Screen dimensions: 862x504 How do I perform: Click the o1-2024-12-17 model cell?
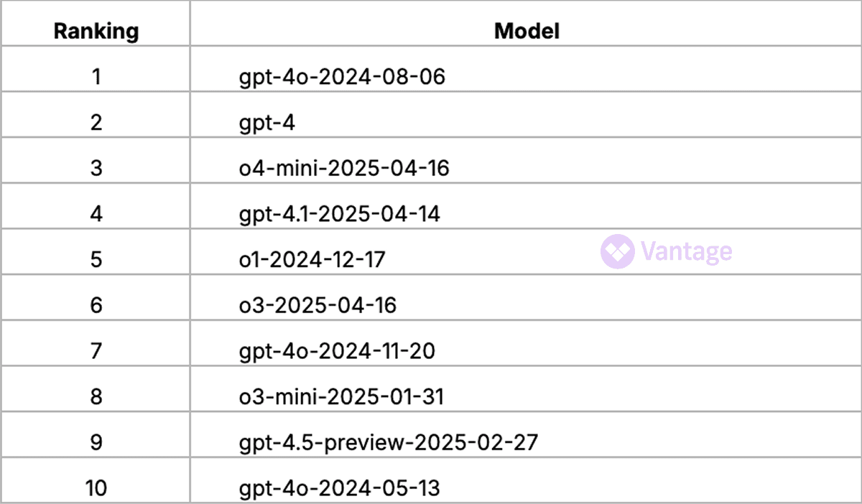point(312,259)
